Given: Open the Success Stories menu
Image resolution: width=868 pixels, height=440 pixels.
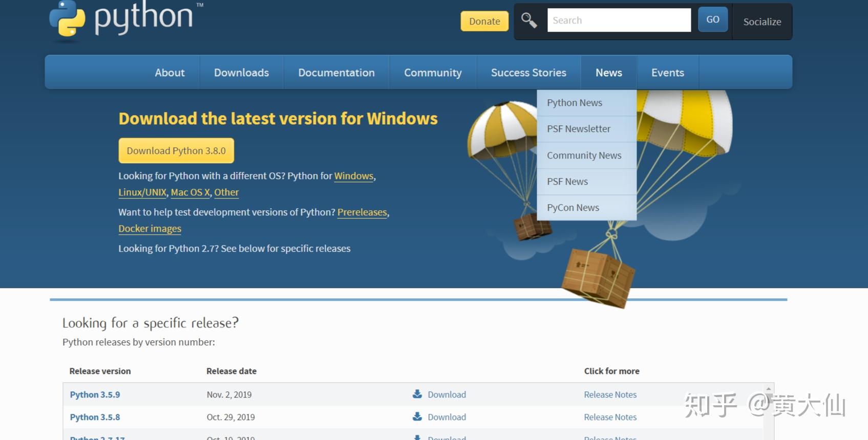Looking at the screenshot, I should point(528,73).
